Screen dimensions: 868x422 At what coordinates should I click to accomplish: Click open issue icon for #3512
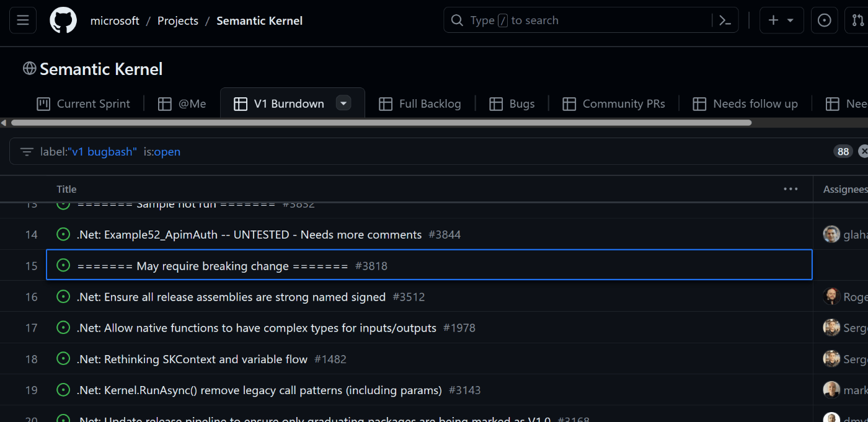(63, 296)
